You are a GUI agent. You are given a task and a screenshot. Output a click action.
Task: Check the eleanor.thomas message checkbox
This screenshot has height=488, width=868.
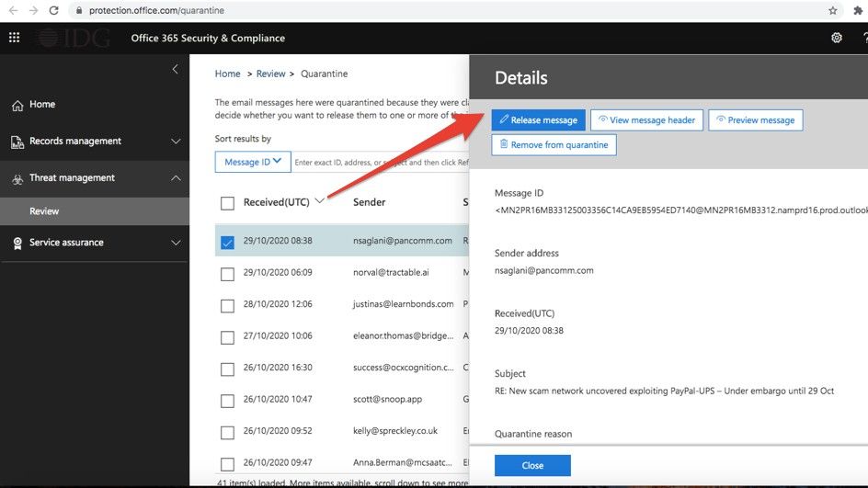pos(227,337)
